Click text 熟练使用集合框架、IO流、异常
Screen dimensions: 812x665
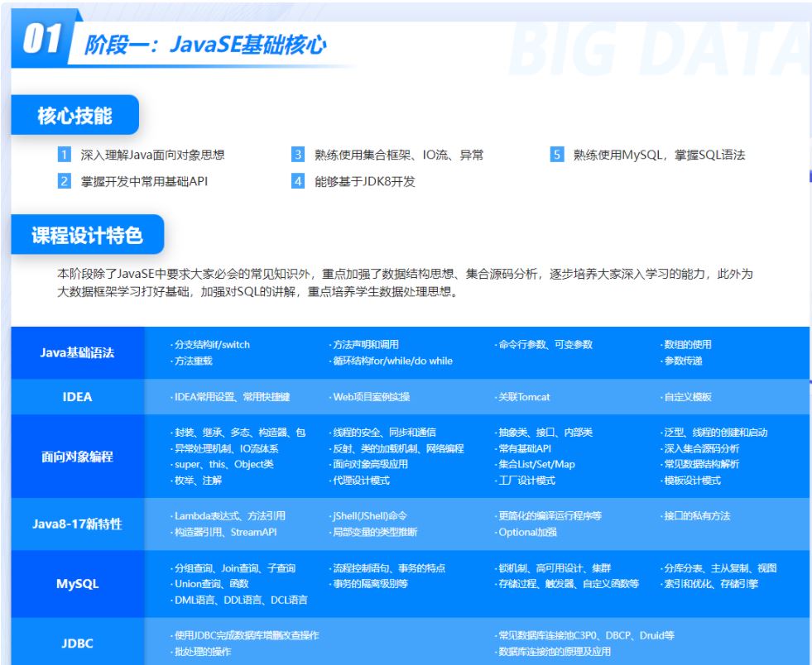399,155
